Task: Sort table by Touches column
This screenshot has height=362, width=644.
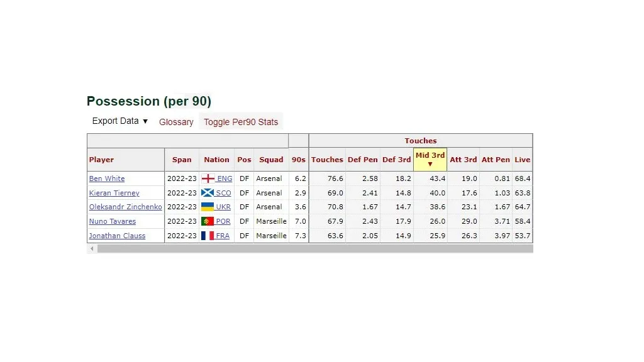Action: coord(327,160)
